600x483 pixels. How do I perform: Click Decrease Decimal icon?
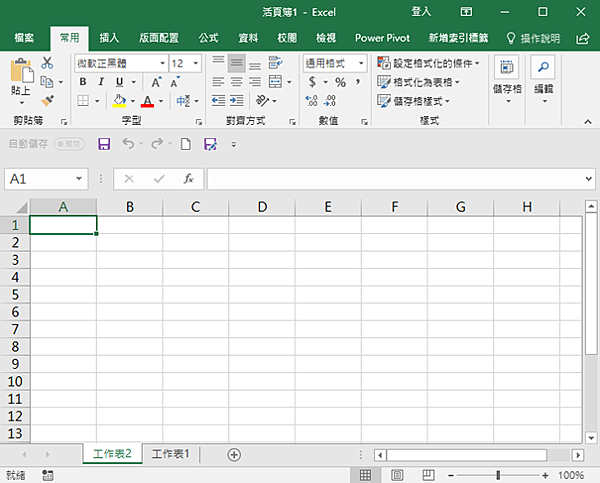pyautogui.click(x=330, y=101)
